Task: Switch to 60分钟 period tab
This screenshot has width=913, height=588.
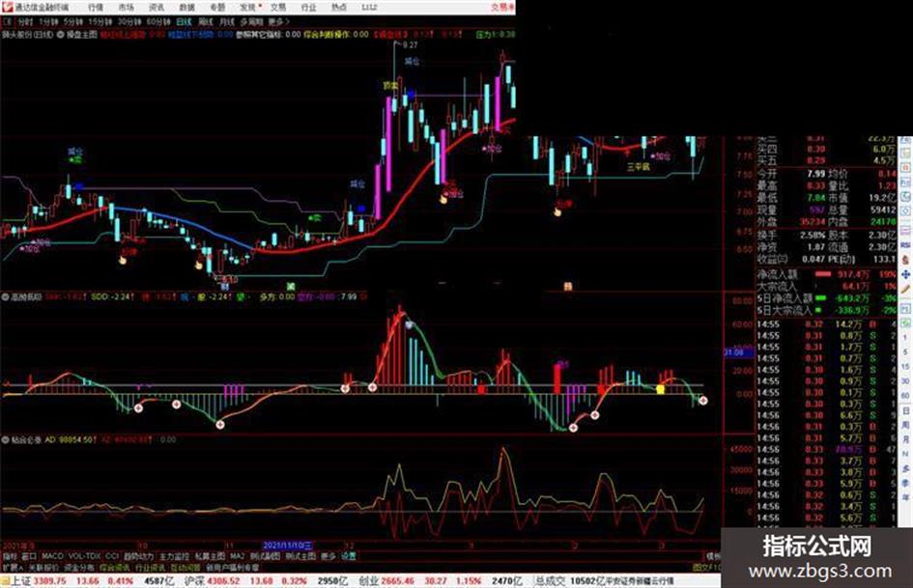Action: click(x=158, y=22)
